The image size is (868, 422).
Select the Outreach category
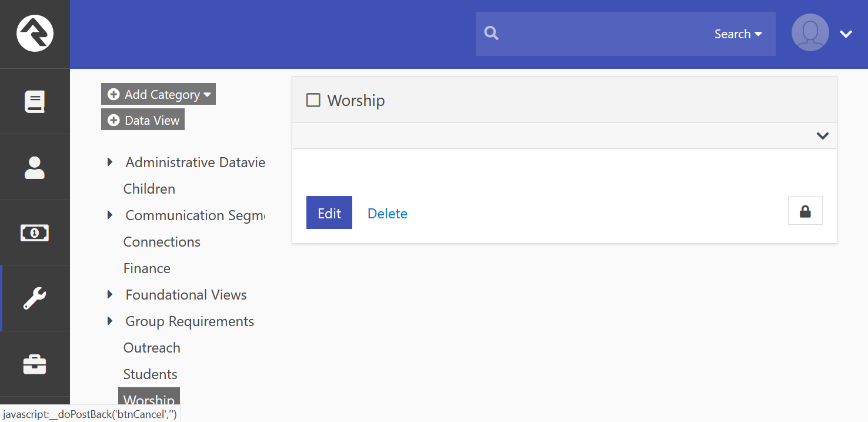[x=152, y=348]
